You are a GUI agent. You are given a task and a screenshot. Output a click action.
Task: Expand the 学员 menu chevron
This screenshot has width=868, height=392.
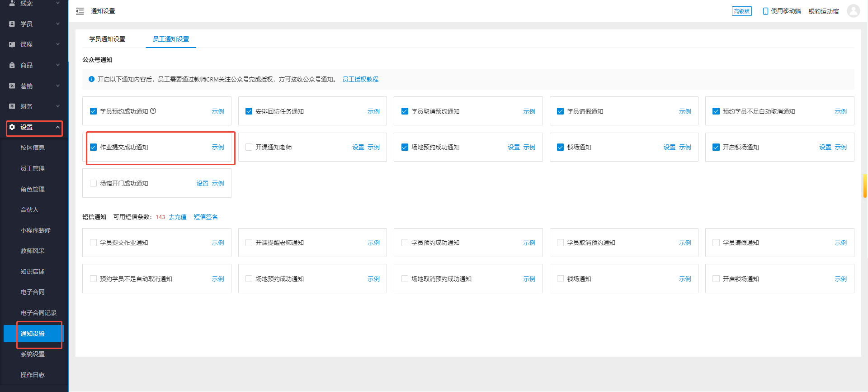click(58, 24)
